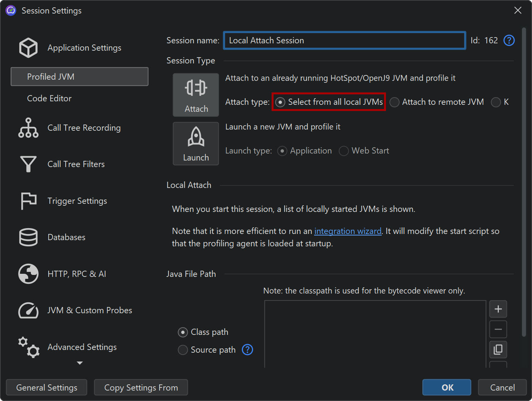The width and height of the screenshot is (532, 401).
Task: Switch to the Code Editor item
Action: pyautogui.click(x=49, y=99)
